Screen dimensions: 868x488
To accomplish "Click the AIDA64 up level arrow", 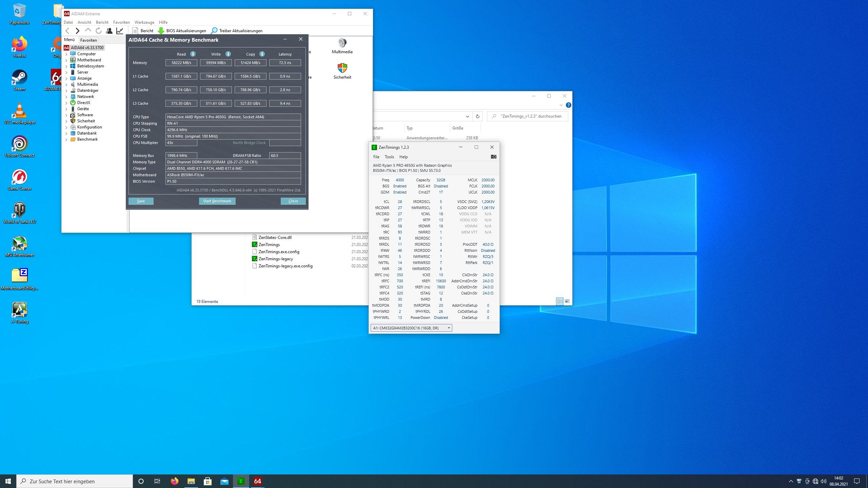I will point(88,30).
